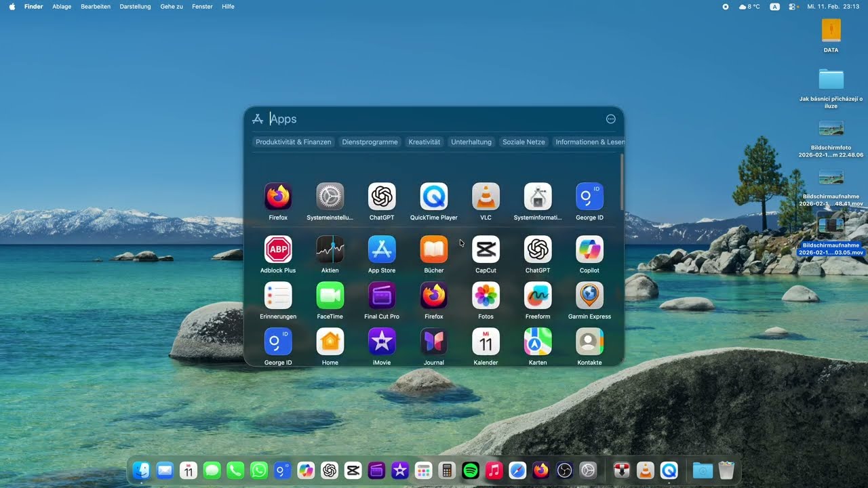Open the Apple menu
This screenshot has width=868, height=488.
(x=12, y=6)
